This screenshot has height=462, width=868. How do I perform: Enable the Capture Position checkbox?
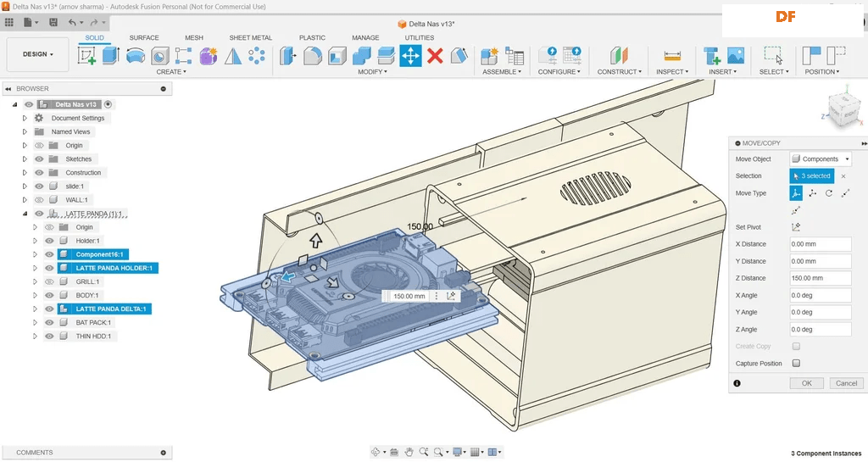click(796, 363)
